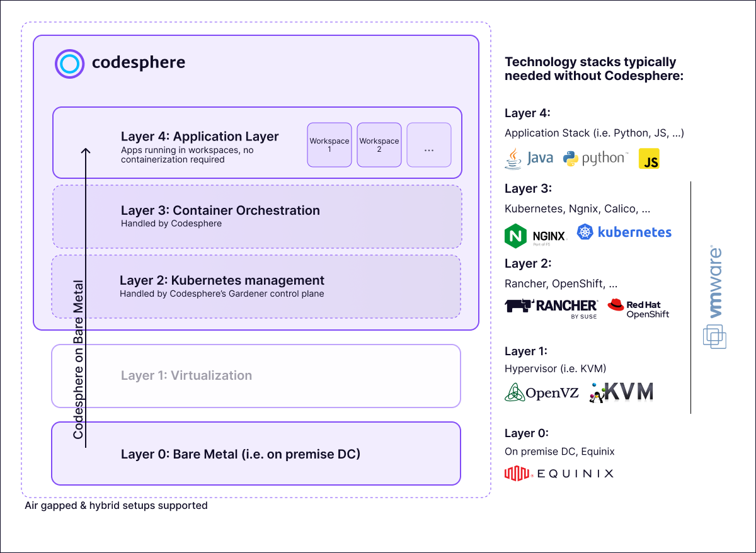The image size is (756, 553).
Task: Click the Java coffee cup logo
Action: pos(513,158)
